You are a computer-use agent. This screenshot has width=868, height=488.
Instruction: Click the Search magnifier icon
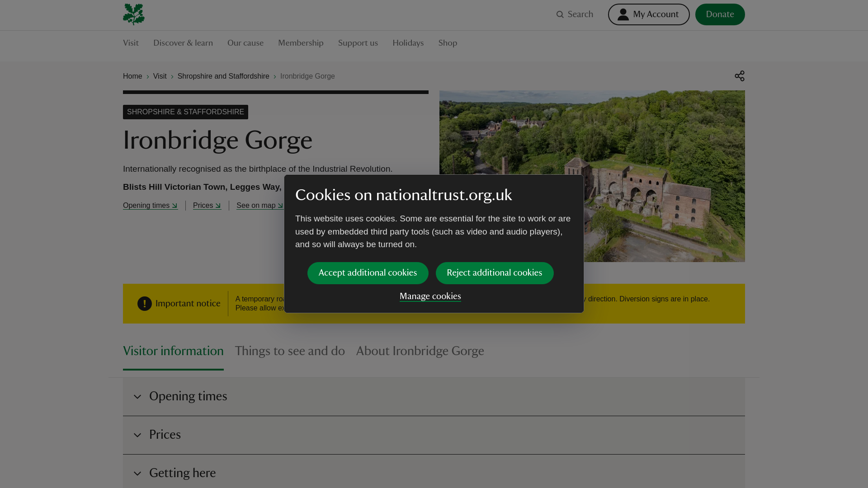click(x=560, y=14)
